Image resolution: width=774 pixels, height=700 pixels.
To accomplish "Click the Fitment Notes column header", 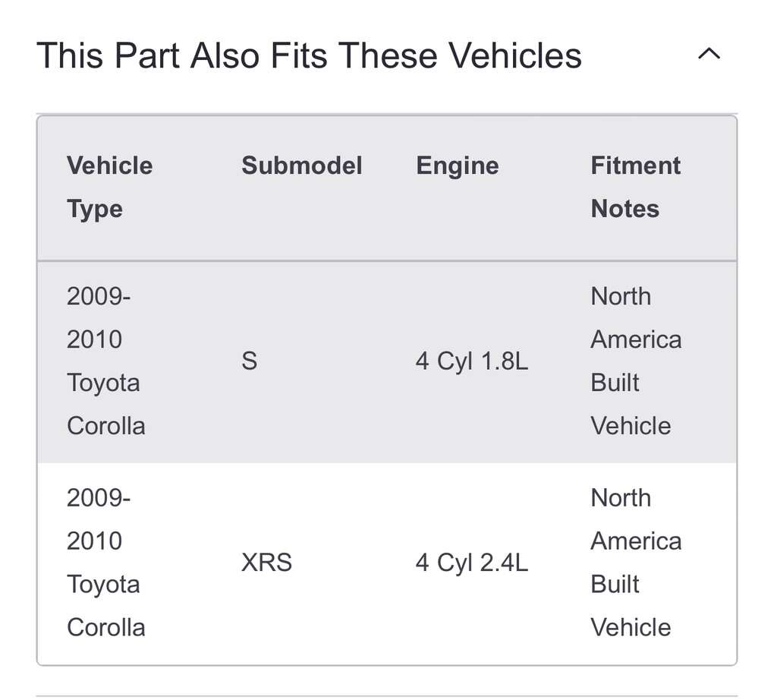I will [x=635, y=187].
